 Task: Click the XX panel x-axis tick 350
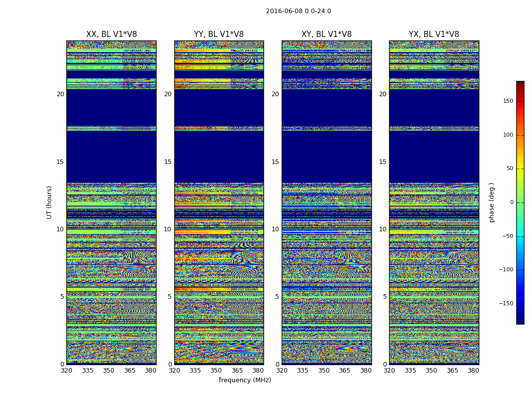[x=108, y=371]
